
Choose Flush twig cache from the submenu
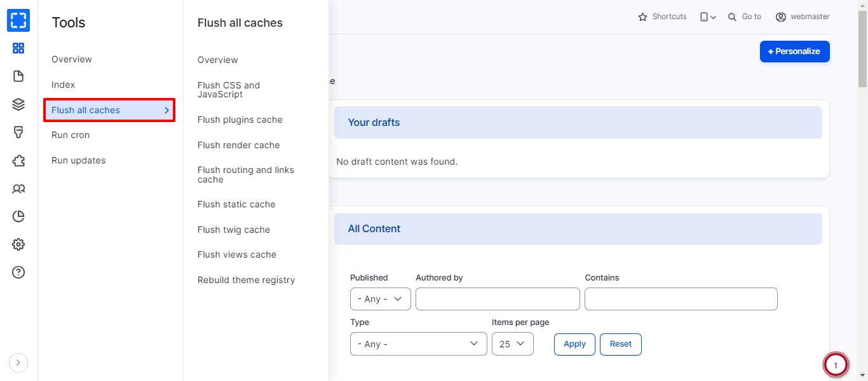[x=234, y=230]
